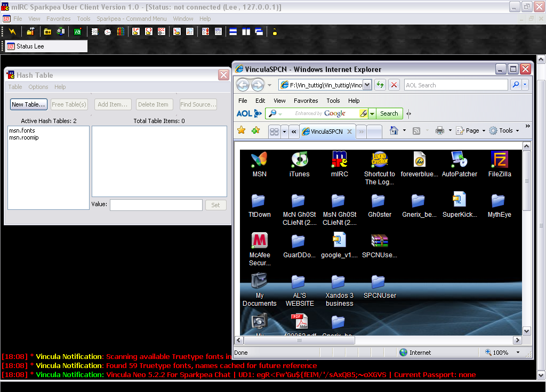Click the green Search button in AOL toolbar
The width and height of the screenshot is (546, 392).
coord(389,113)
